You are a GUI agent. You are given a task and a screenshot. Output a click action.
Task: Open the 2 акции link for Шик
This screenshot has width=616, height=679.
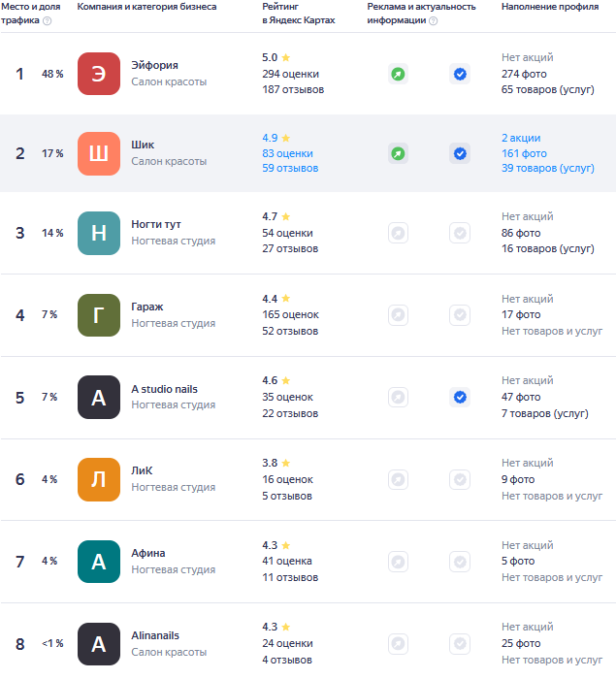[521, 138]
